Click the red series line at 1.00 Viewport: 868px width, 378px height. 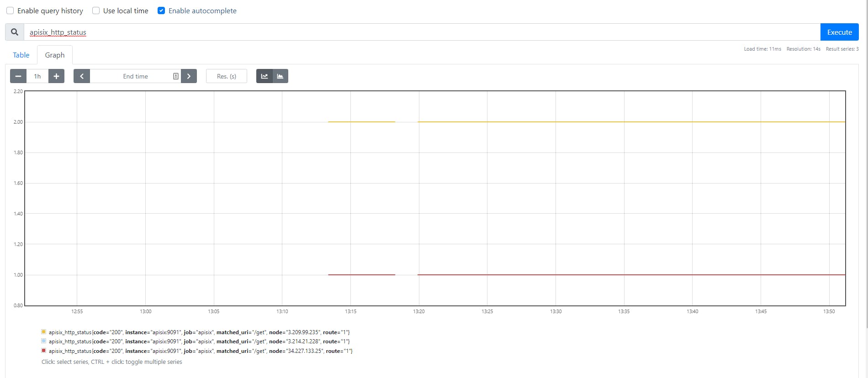click(x=630, y=275)
